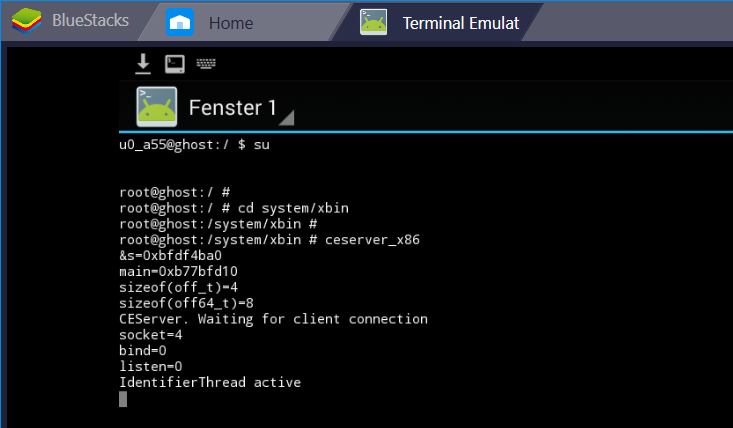Click the blue Home tab icon
Viewport: 733px width, 428px height.
pos(180,22)
